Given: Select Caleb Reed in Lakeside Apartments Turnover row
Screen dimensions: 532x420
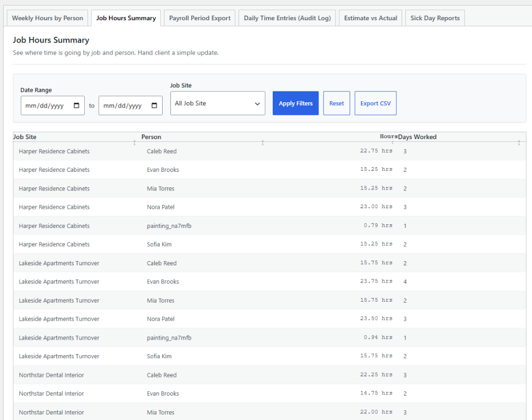Looking at the screenshot, I should click(x=162, y=263).
